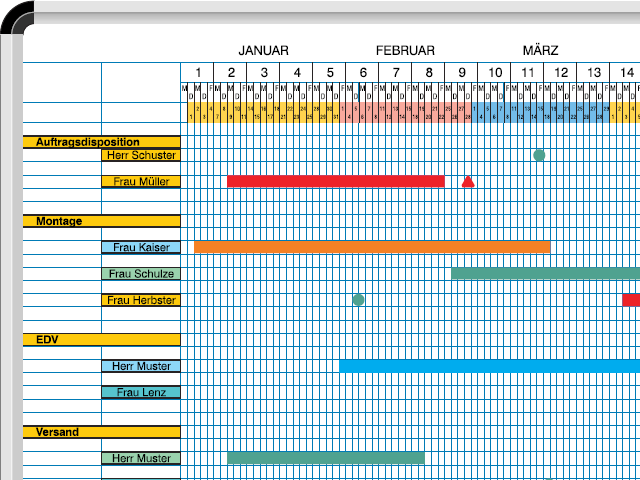Click the red bar in Frau Herbster's row

coord(631,299)
